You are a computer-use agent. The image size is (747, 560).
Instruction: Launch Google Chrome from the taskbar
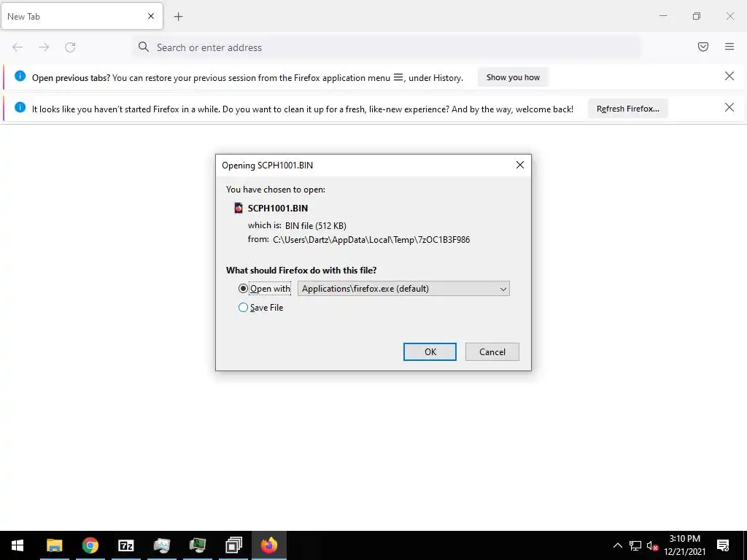pos(90,545)
